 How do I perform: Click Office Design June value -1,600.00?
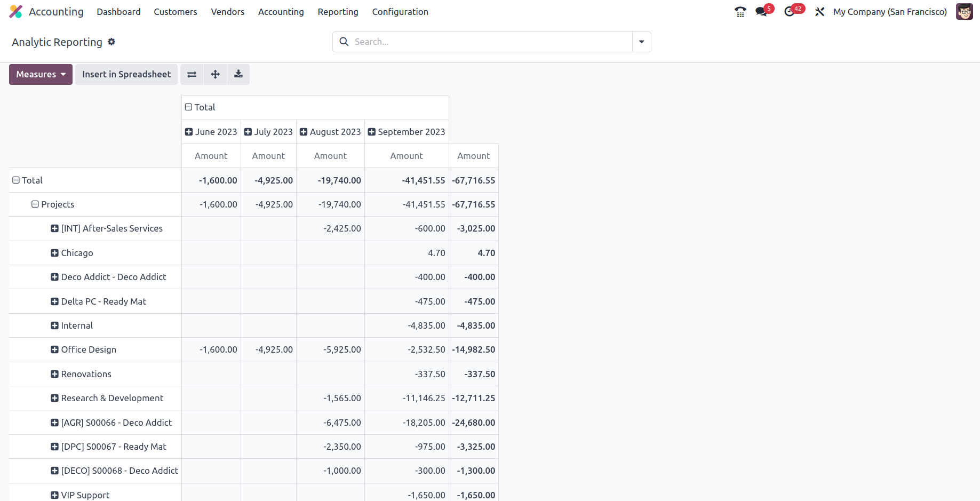[x=211, y=349]
